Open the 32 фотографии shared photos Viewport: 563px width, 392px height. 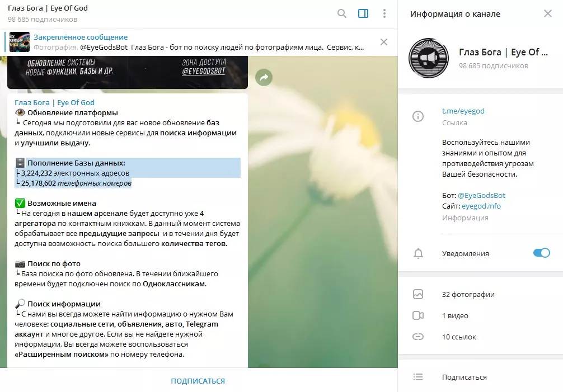tap(468, 295)
